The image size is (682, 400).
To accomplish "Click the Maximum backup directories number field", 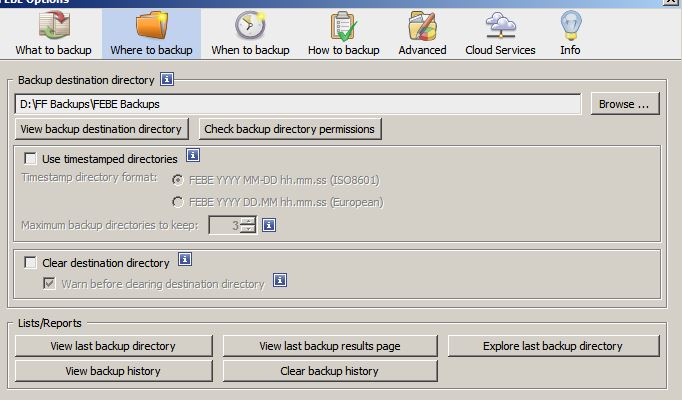I will (224, 225).
